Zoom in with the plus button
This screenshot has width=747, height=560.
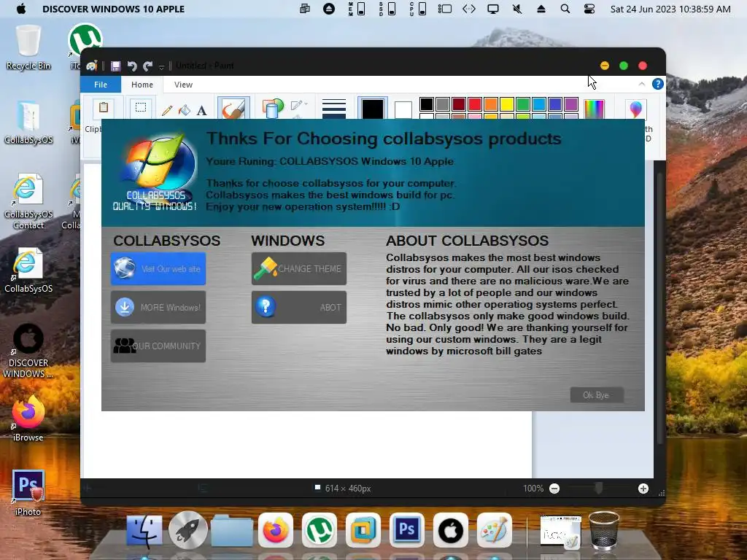point(643,489)
